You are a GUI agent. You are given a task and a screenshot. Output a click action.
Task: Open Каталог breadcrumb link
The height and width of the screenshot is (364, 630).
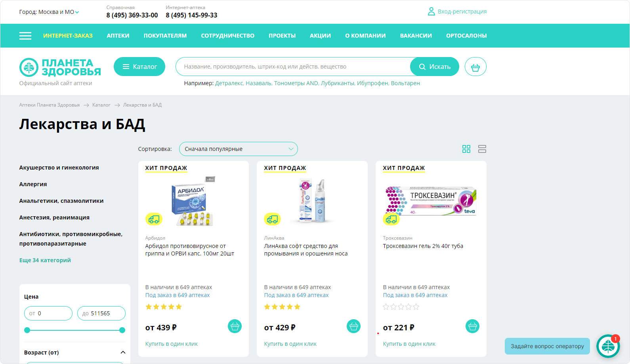(101, 105)
